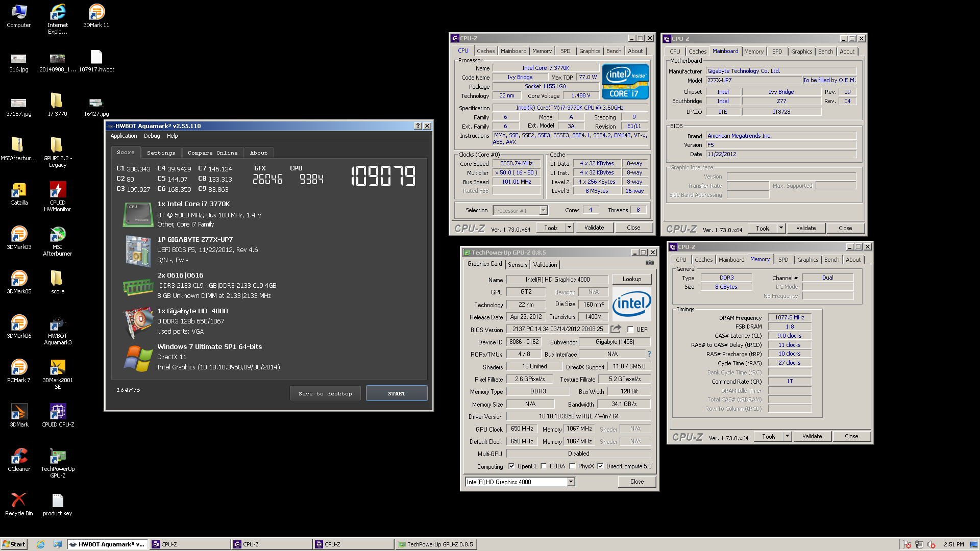The height and width of the screenshot is (551, 980).
Task: Click the taskbar clock showing 2:51 PM
Action: pyautogui.click(x=953, y=544)
